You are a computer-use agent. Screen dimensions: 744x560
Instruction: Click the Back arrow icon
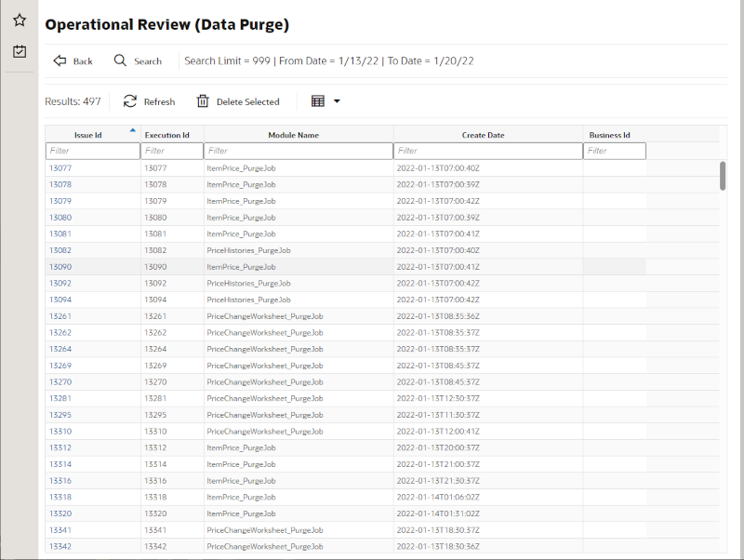60,60
